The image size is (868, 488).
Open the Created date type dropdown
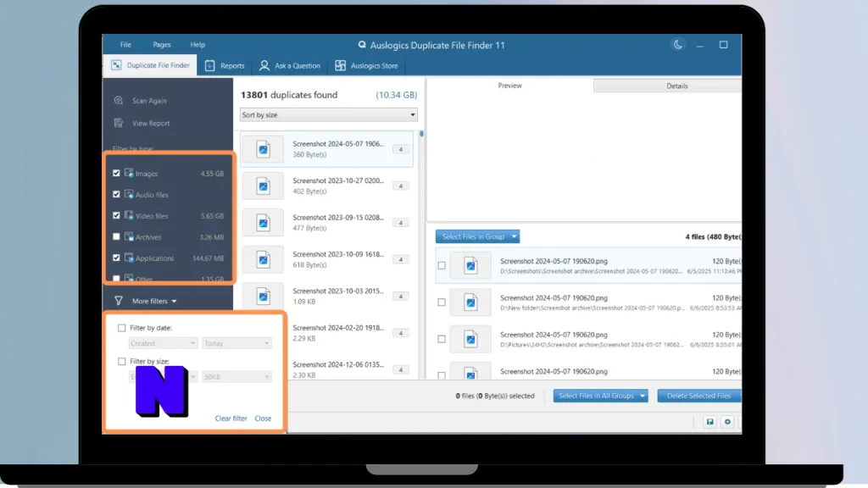[163, 344]
